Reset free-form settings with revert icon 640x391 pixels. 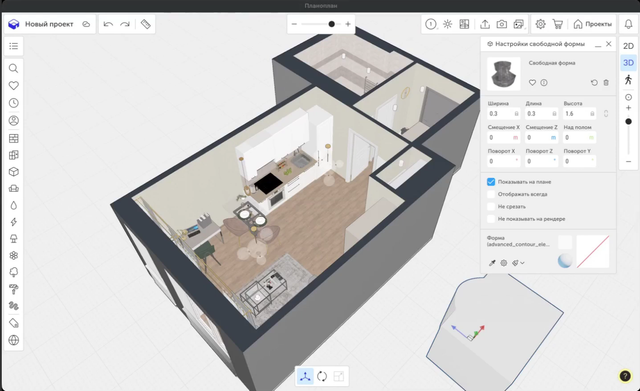594,82
